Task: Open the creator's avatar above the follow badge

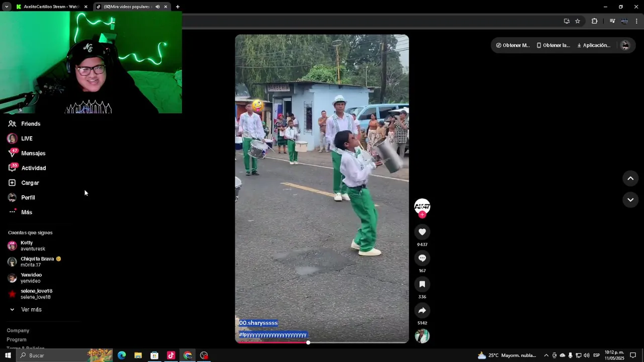Action: point(422,206)
